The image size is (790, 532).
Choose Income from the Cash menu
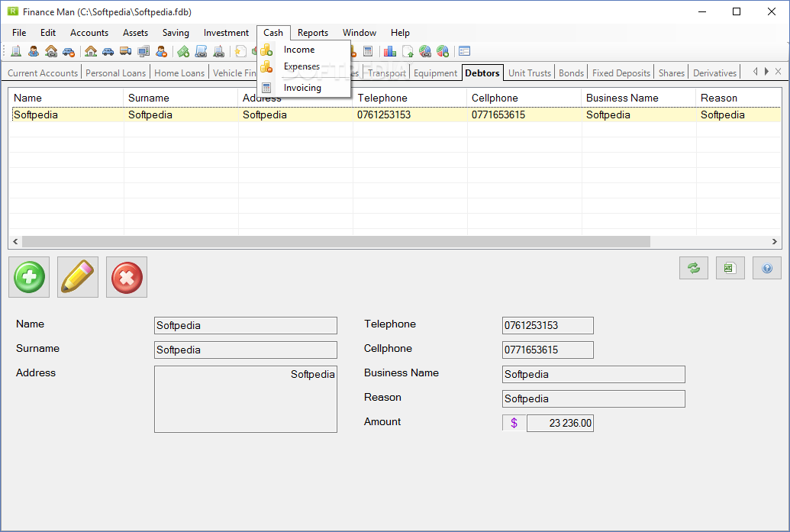point(304,50)
